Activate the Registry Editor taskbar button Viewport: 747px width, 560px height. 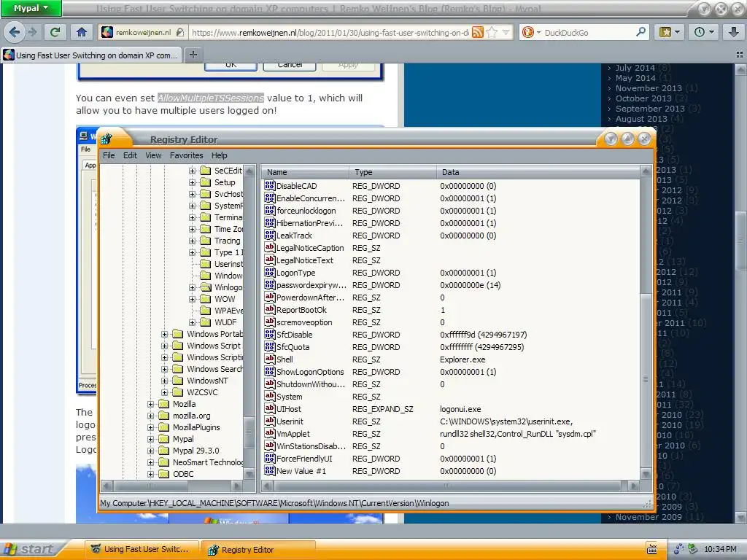259,549
